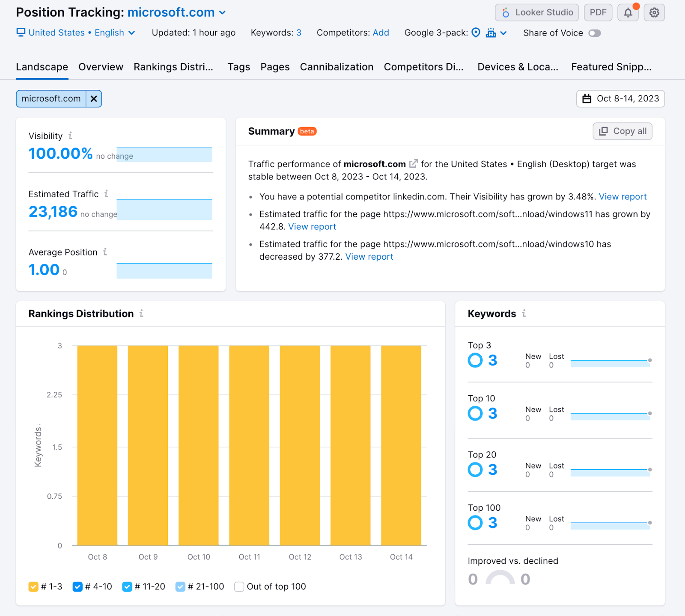The width and height of the screenshot is (685, 616).
Task: Uncheck the # 1-3 rankings filter
Action: [33, 586]
